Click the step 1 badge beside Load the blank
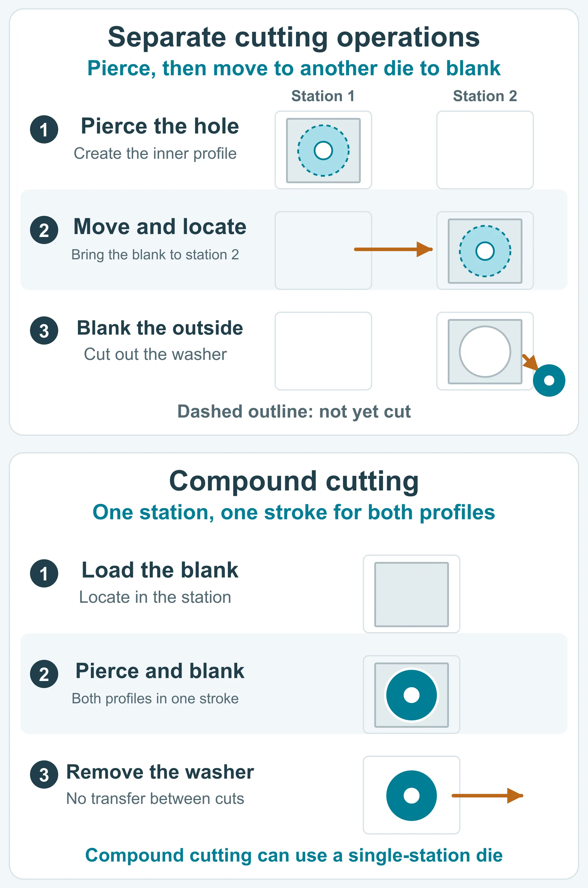 [x=44, y=573]
